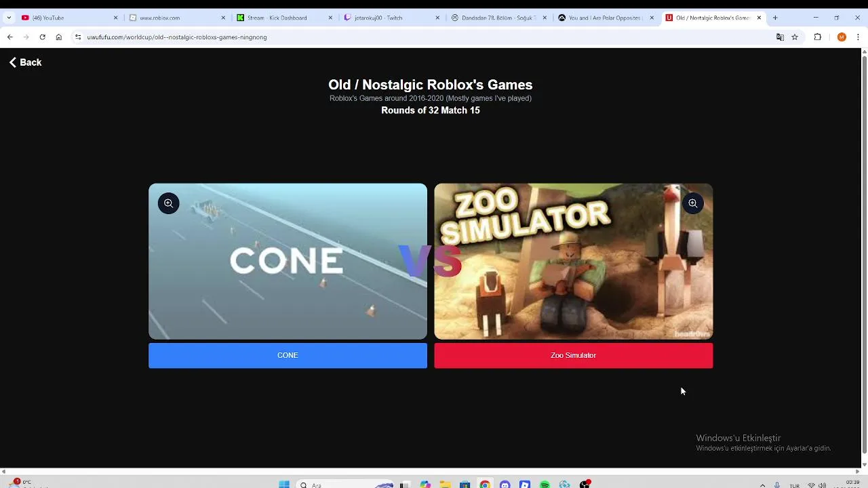Click the uwufufu.com address bar URL
This screenshot has width=868, height=488.
pyautogui.click(x=177, y=37)
